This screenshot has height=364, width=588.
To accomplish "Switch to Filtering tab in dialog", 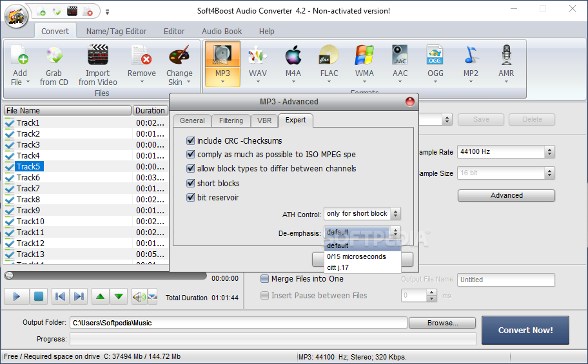I will [x=231, y=120].
